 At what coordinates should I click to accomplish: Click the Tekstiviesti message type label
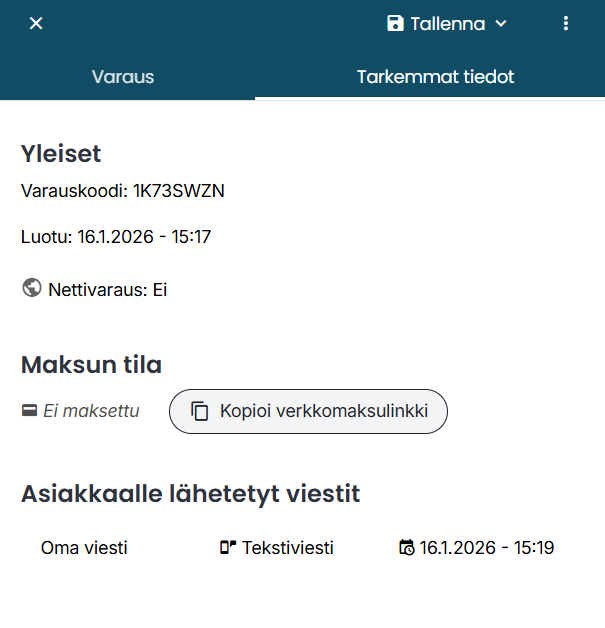tap(288, 548)
